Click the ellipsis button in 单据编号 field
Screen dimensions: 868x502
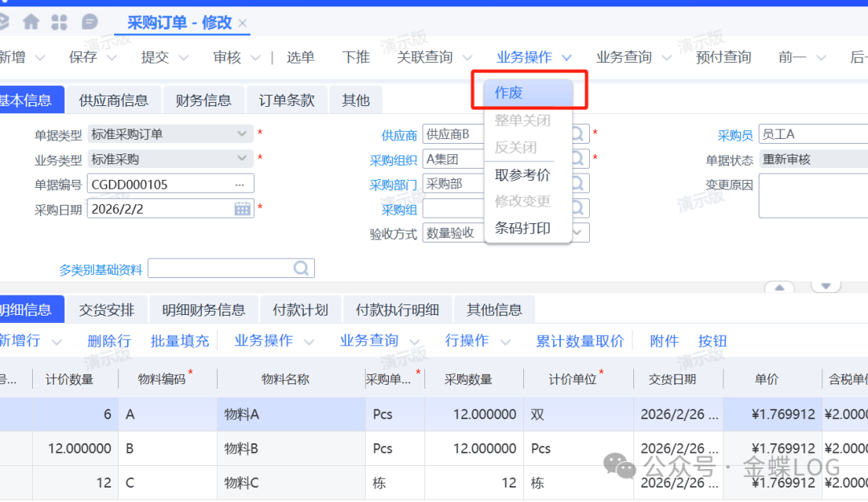(240, 184)
